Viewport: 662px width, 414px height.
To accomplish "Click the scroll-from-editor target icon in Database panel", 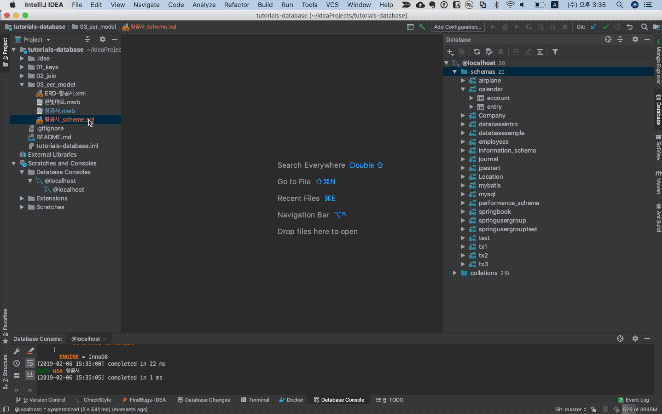I will point(608,39).
